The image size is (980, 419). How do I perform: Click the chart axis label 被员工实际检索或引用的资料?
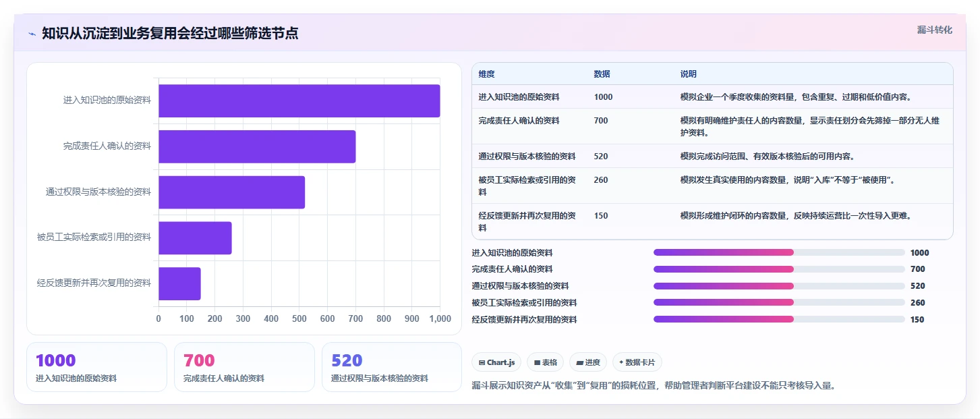pos(94,238)
